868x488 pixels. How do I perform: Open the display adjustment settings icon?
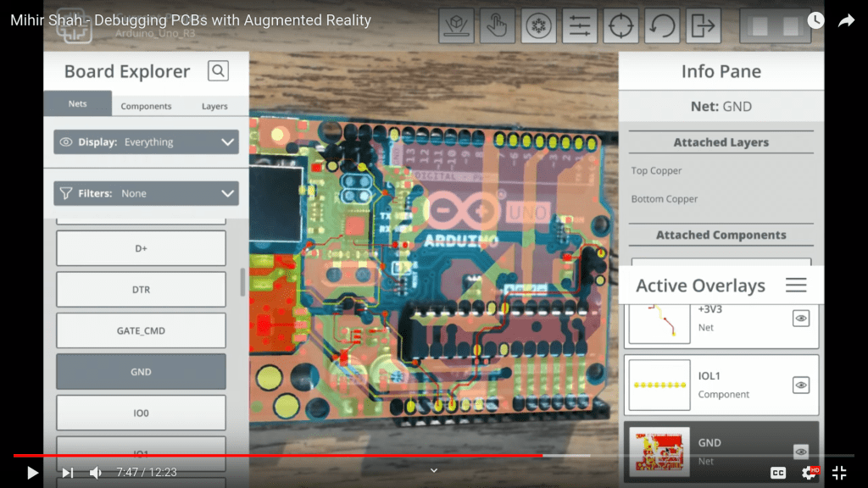(x=580, y=25)
